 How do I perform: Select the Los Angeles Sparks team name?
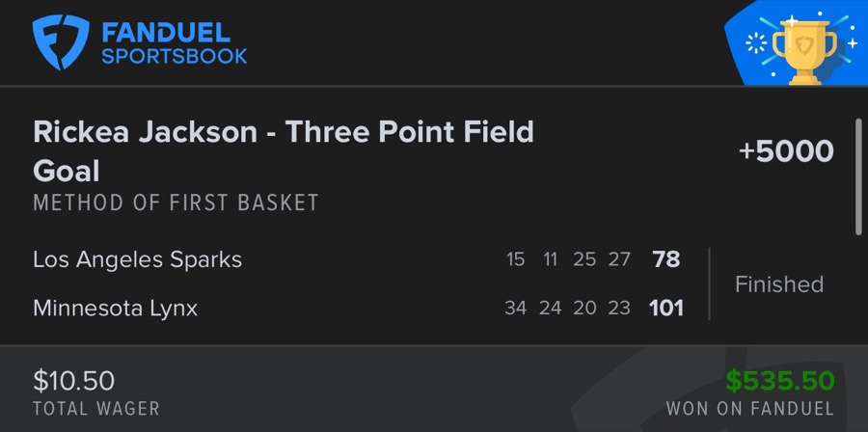[x=137, y=259]
